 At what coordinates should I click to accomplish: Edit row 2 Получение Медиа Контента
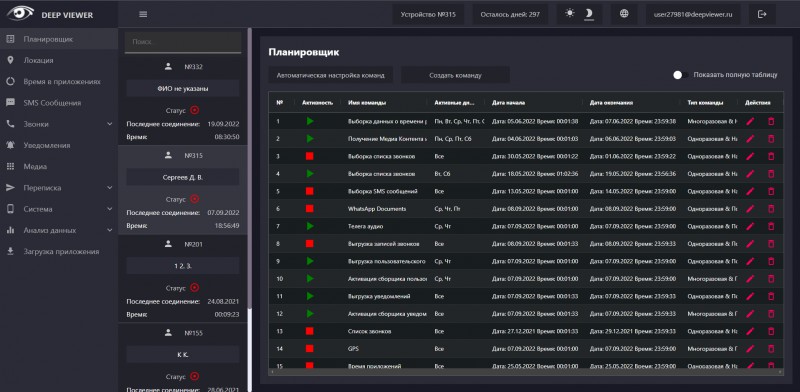pos(750,139)
